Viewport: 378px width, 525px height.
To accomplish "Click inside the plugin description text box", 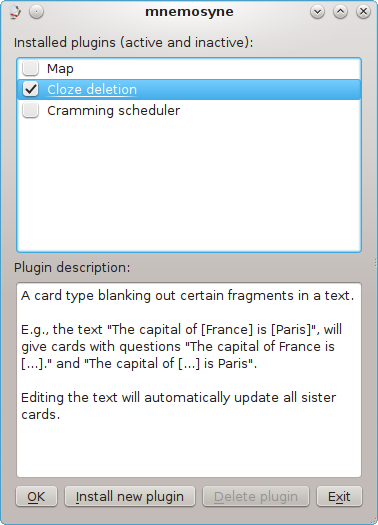I will point(189,380).
